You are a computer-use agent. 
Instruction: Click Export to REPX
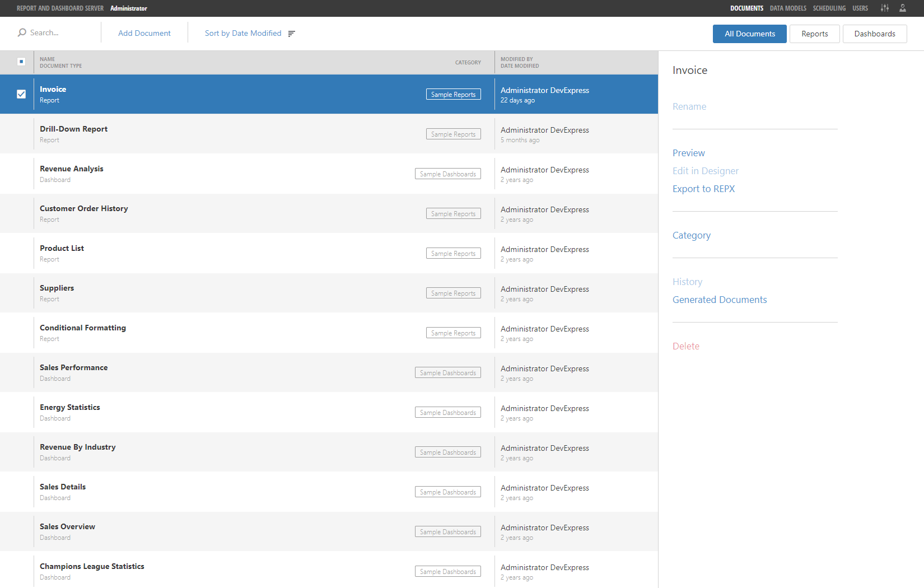703,189
